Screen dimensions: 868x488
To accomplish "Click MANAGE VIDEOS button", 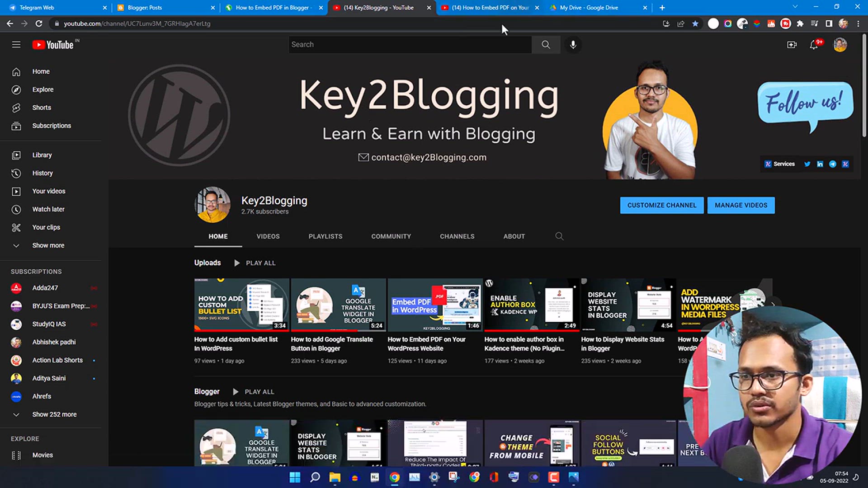I will coord(741,205).
